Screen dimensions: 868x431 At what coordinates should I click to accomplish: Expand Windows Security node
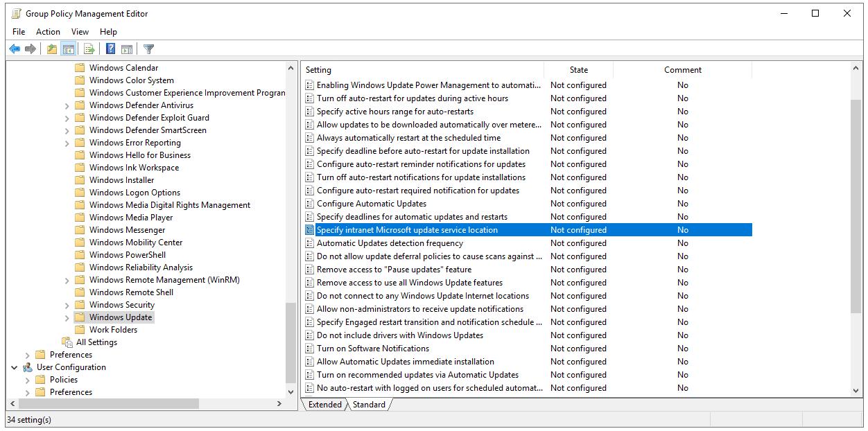click(x=67, y=305)
